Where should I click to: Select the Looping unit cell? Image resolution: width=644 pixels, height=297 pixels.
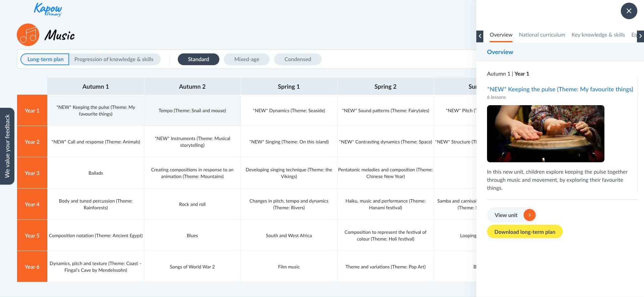(455, 236)
